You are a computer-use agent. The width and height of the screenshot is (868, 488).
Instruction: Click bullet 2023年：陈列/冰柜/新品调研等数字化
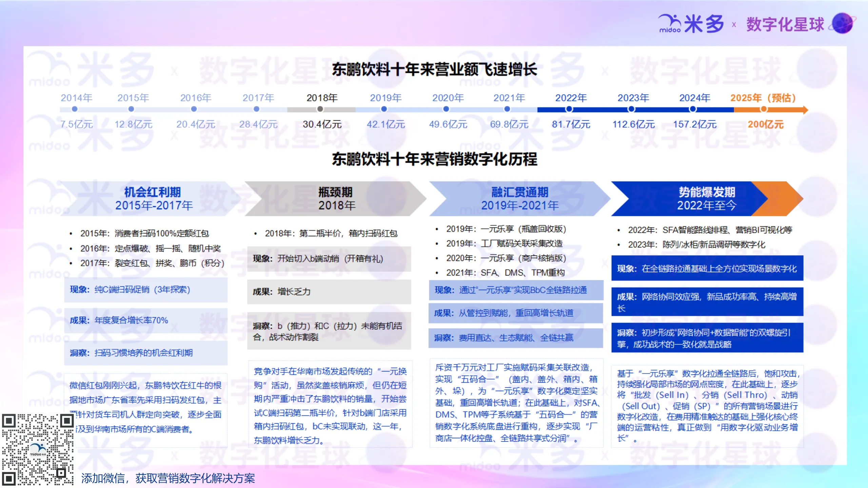tap(696, 245)
